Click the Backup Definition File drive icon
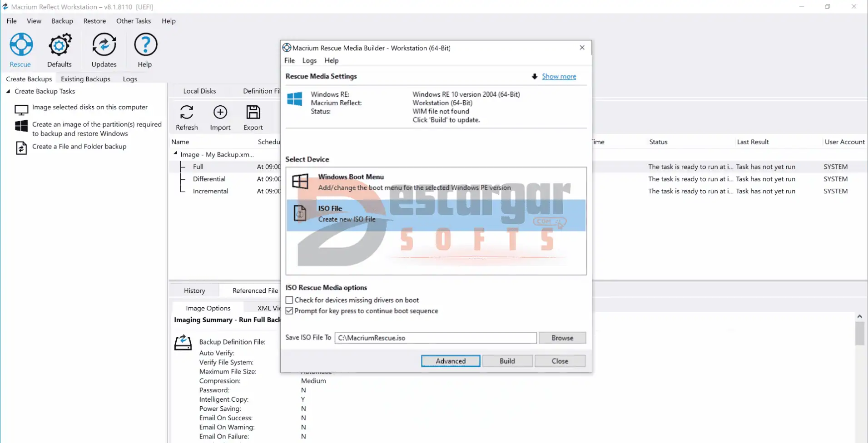The image size is (868, 443). [183, 342]
